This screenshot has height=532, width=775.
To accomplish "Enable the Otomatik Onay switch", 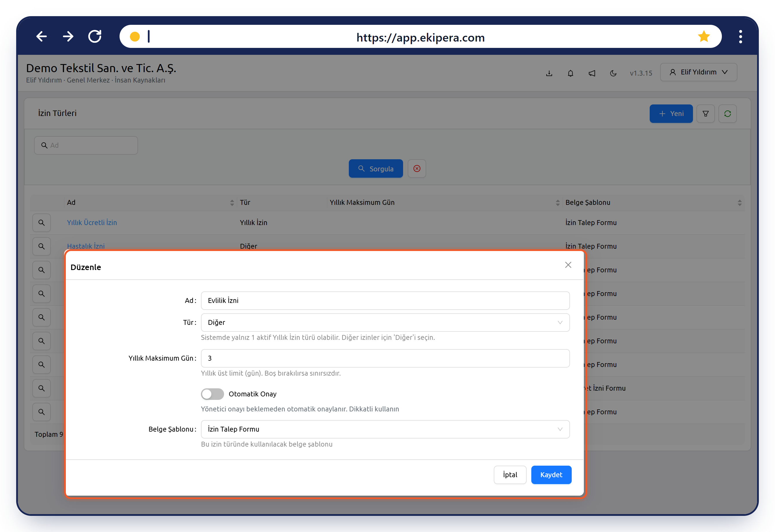I will pyautogui.click(x=212, y=394).
